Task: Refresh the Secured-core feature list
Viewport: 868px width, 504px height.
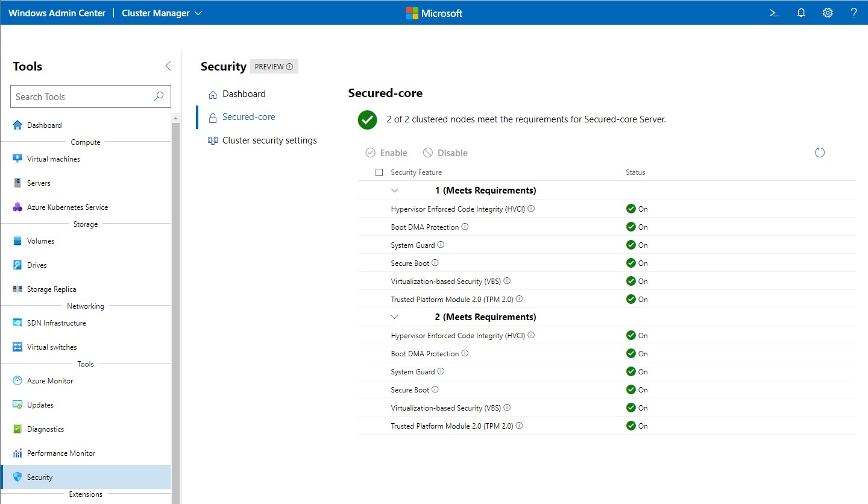Action: tap(820, 153)
